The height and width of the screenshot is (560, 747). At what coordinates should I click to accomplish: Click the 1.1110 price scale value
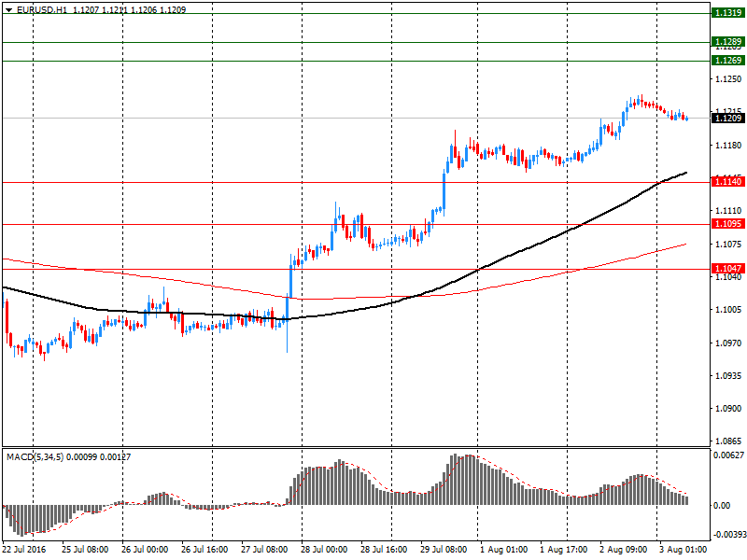point(728,211)
